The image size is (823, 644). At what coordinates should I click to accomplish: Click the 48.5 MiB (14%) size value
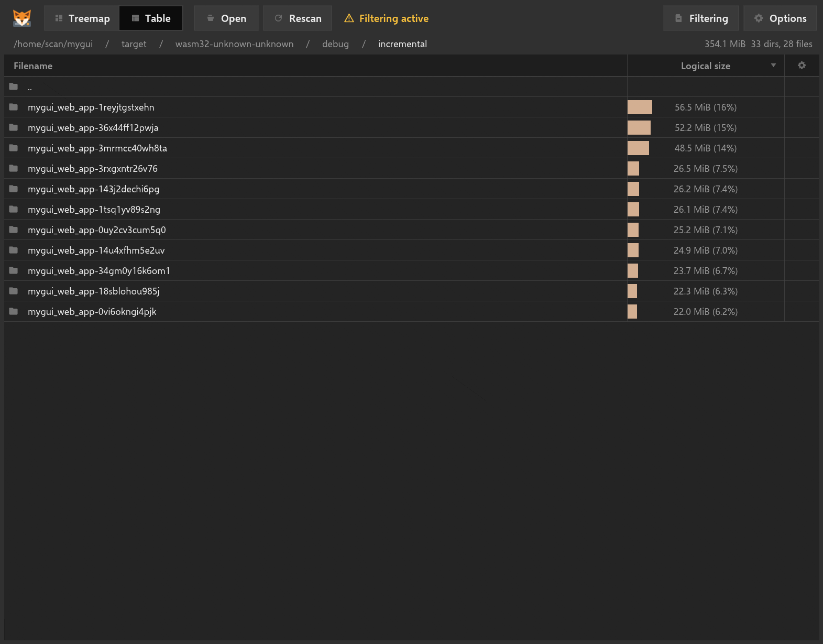coord(706,148)
